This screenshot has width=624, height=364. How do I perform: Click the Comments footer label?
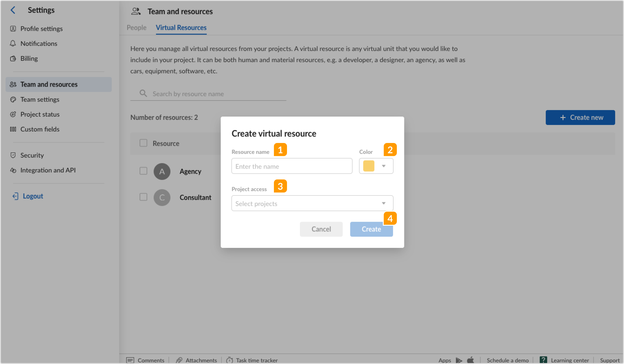click(151, 360)
